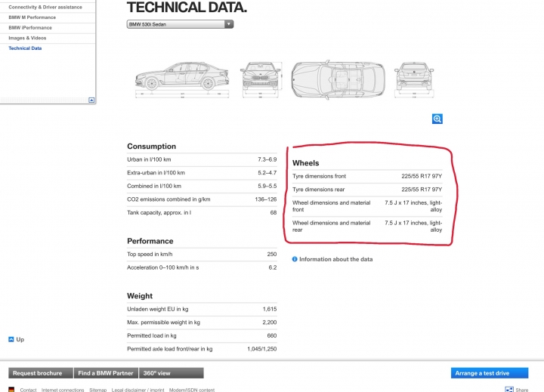Image resolution: width=544 pixels, height=392 pixels.
Task: Click 'Urban in l/100 km' row label
Action: tap(149, 159)
